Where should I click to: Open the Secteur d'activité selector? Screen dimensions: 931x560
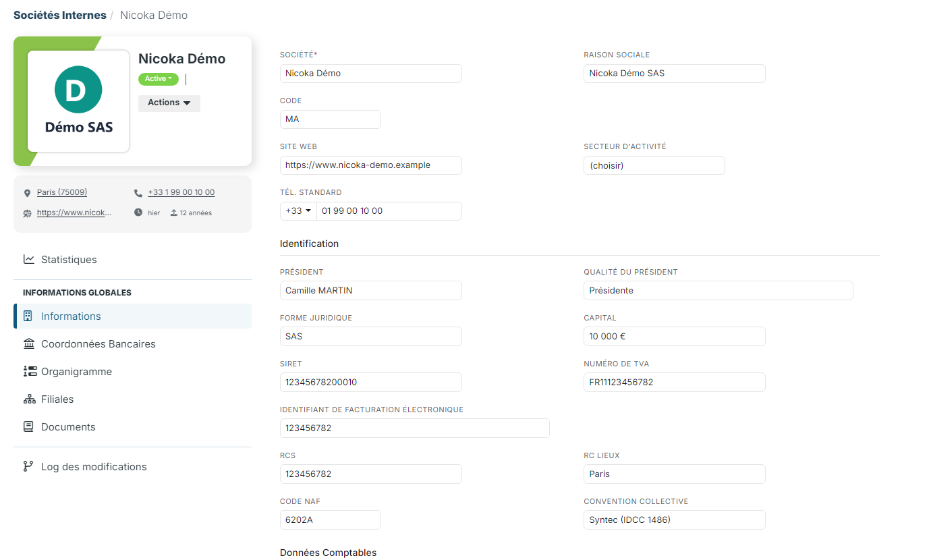[654, 165]
